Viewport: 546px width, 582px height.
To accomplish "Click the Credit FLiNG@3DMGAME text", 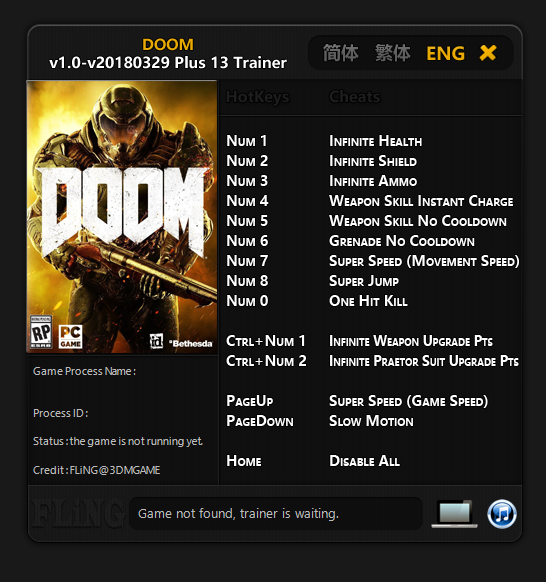I will click(97, 470).
